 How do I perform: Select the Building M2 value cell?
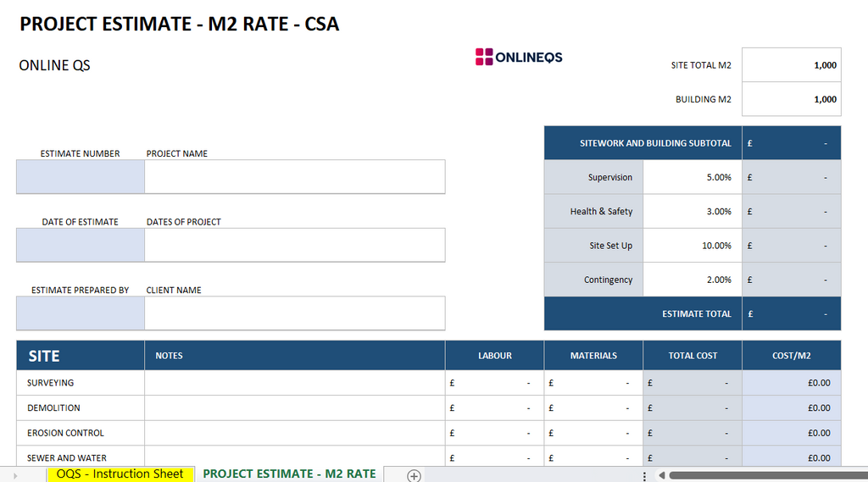coord(792,99)
